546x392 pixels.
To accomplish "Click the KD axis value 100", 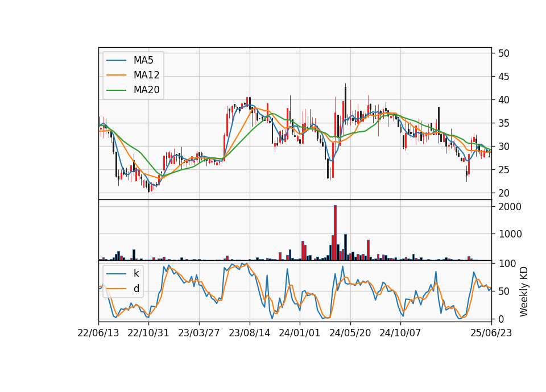I will 507,264.
